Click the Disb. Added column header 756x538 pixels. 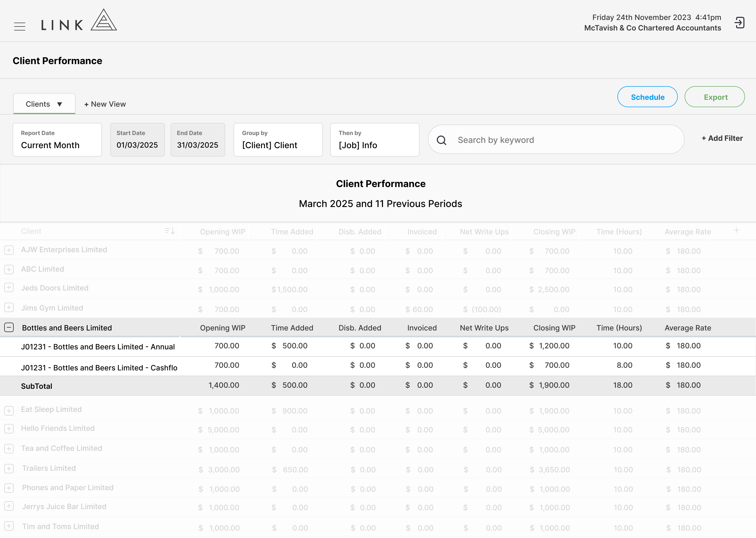coord(360,231)
